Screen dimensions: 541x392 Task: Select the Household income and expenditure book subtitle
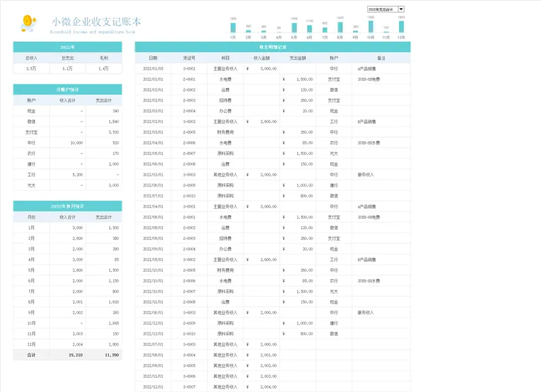coord(93,32)
